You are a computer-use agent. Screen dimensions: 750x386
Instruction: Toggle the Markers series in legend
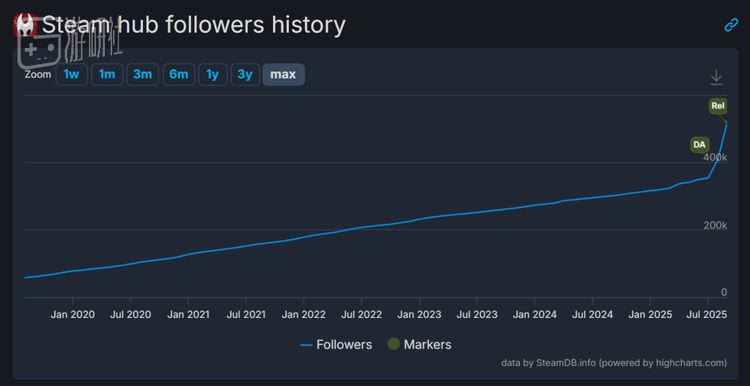click(x=419, y=344)
